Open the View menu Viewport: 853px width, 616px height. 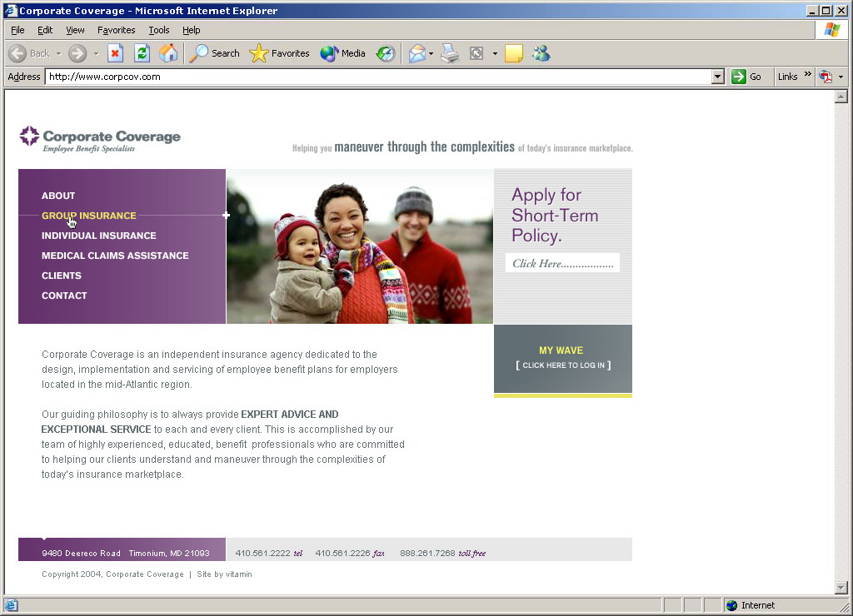coord(75,30)
